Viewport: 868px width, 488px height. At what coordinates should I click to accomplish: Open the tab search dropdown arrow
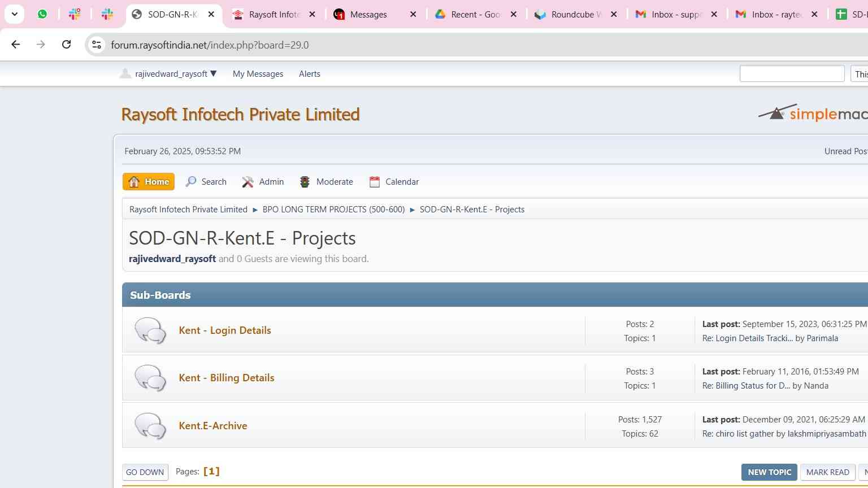tap(15, 14)
